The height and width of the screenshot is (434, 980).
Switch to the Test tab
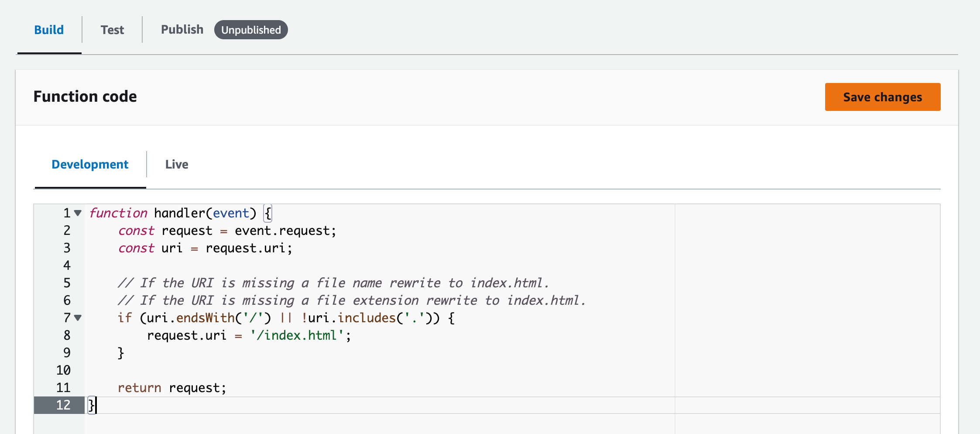112,30
